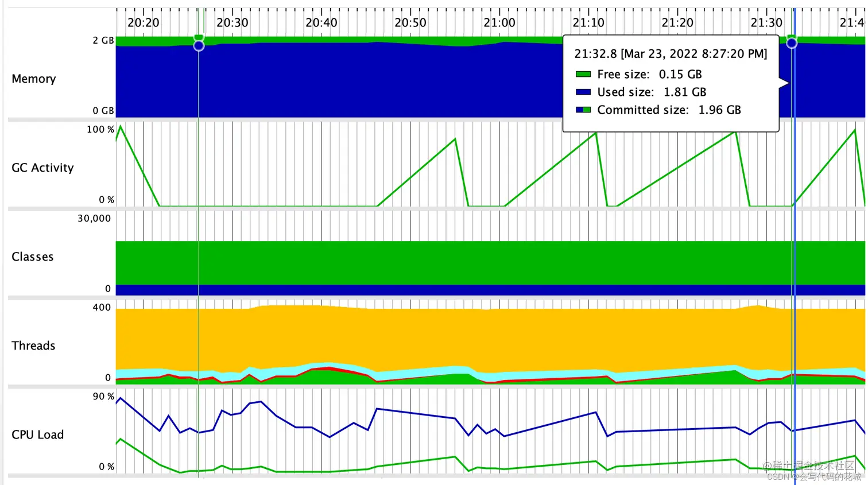Click the 20:30 time tick label
The image size is (868, 485).
click(232, 23)
